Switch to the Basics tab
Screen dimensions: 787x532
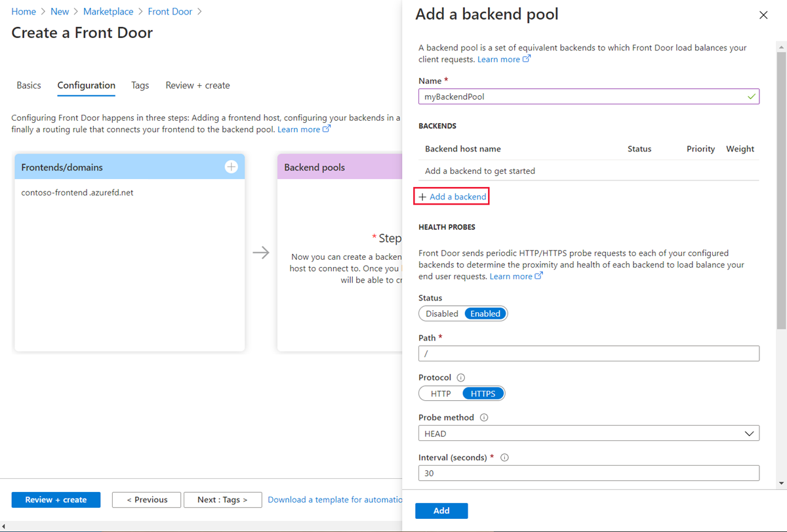[x=28, y=85]
